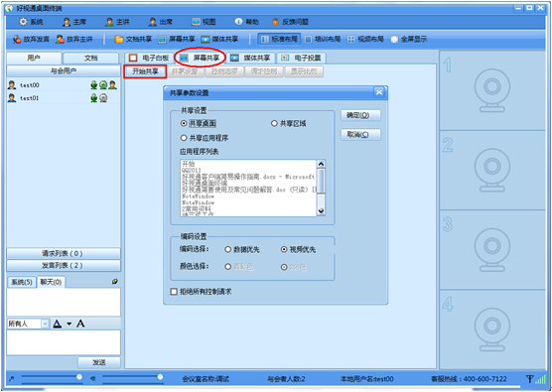
Task: Collapse the 与会用户 section header
Action: [64, 71]
